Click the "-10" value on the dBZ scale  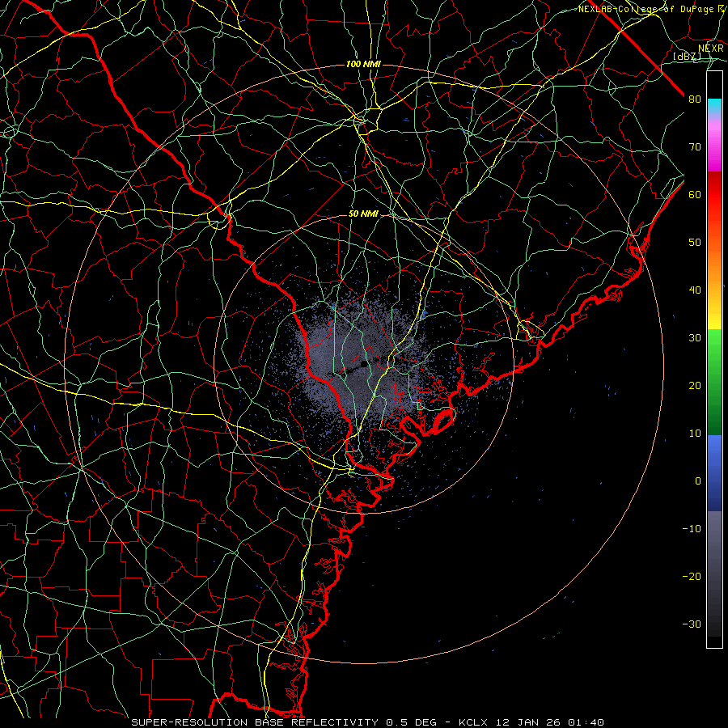pyautogui.click(x=692, y=529)
